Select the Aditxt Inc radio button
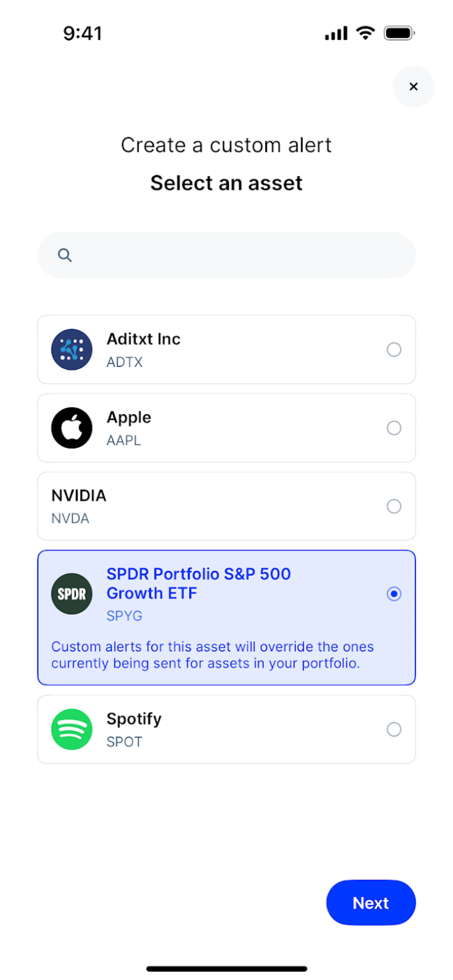This screenshot has width=453, height=980. tap(394, 349)
